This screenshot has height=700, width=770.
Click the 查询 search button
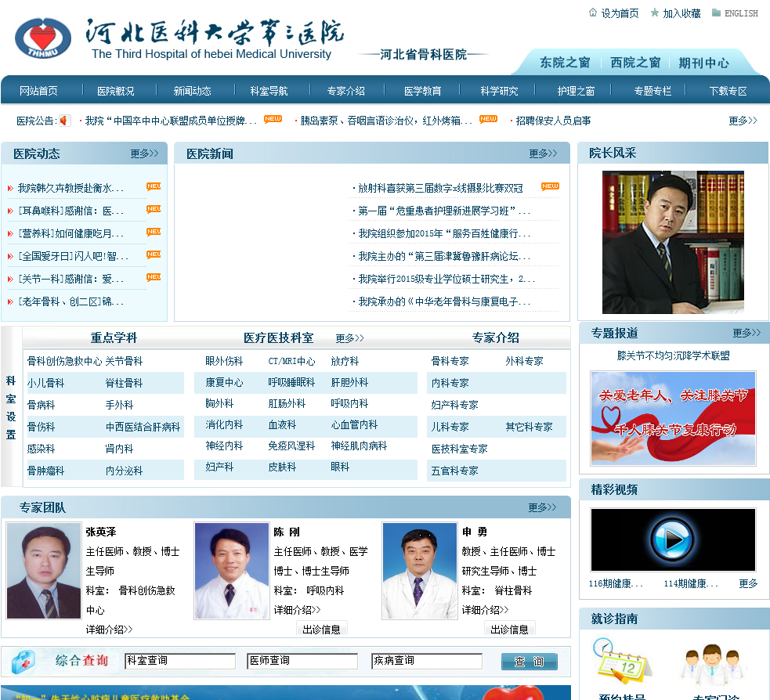point(530,661)
